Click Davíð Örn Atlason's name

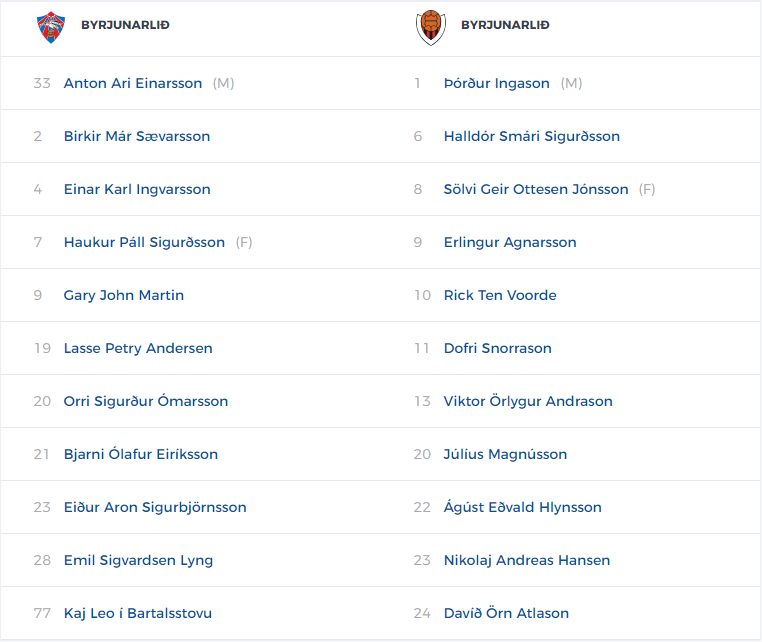coord(506,613)
